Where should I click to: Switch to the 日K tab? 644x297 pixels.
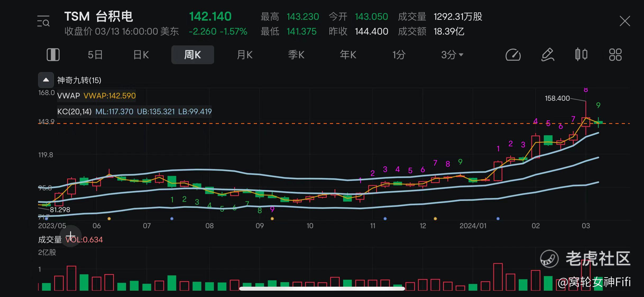tap(141, 55)
